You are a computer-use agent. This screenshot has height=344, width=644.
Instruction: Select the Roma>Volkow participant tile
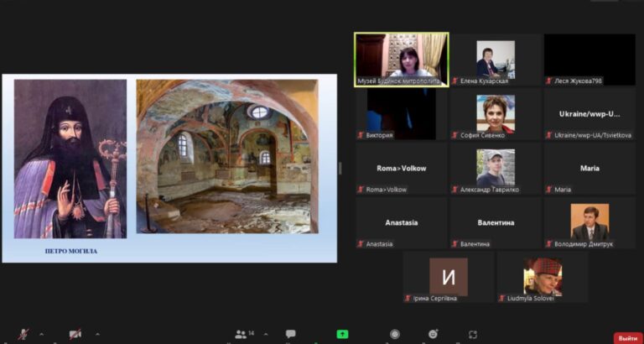pos(402,168)
